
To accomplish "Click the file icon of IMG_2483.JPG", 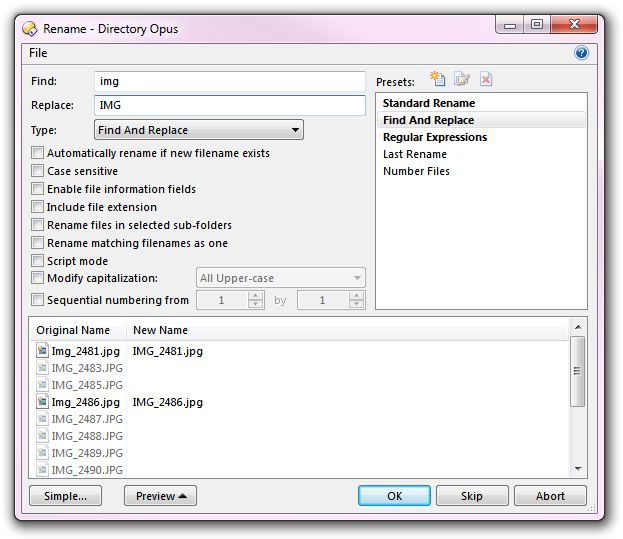I will click(42, 368).
